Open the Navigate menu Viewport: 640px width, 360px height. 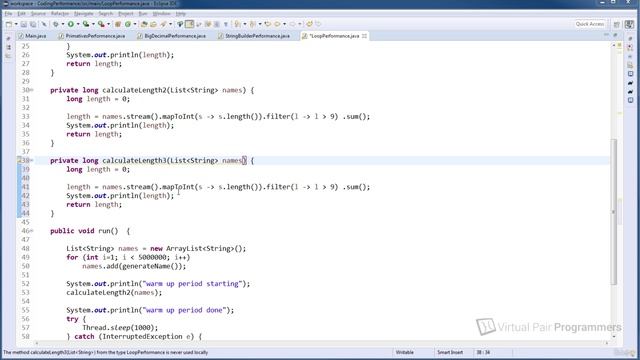click(84, 14)
